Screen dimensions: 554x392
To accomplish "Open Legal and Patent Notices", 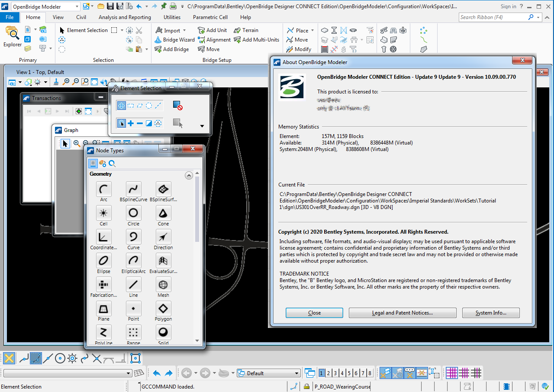I will pyautogui.click(x=403, y=313).
